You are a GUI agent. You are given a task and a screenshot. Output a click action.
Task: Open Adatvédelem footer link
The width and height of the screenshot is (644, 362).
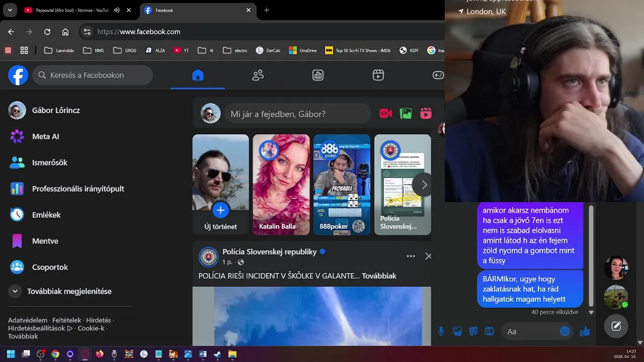point(28,320)
